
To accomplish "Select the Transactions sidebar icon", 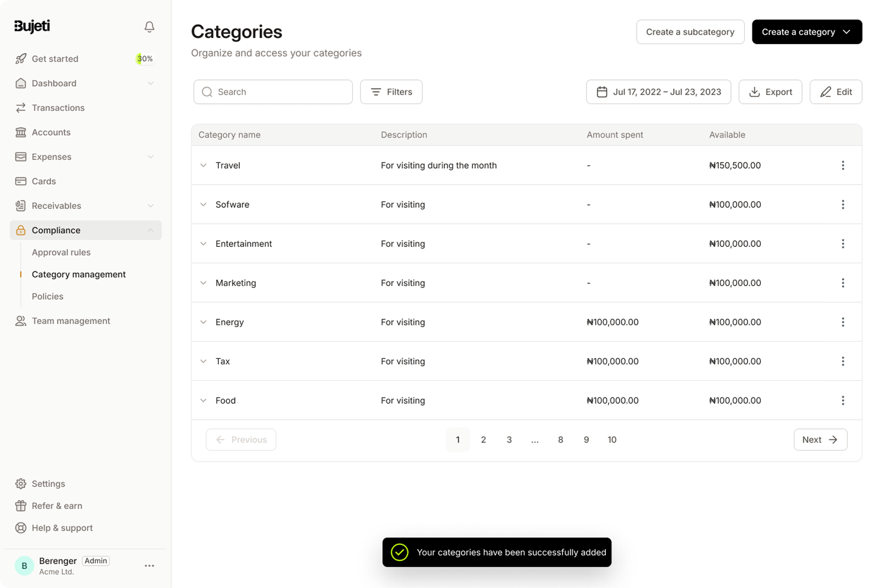I will tap(21, 107).
